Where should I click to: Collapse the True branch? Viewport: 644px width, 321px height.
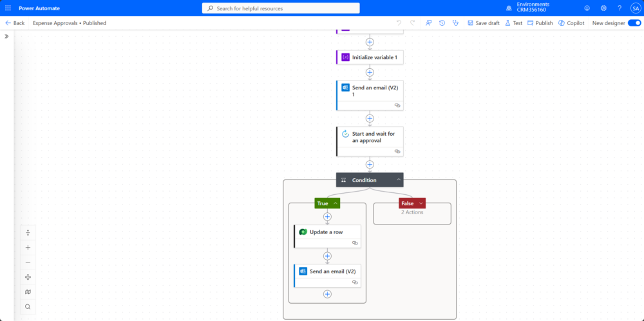(x=336, y=203)
